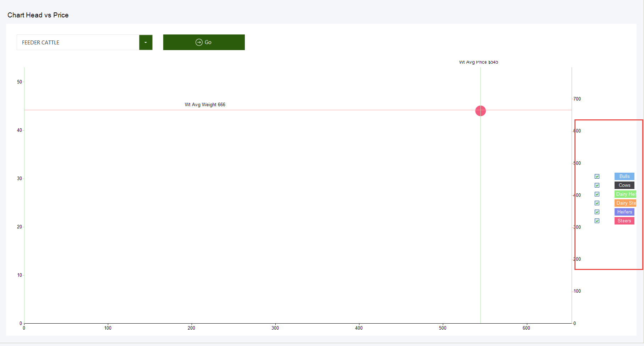
Task: Uncheck the Cows series checkbox
Action: [597, 185]
